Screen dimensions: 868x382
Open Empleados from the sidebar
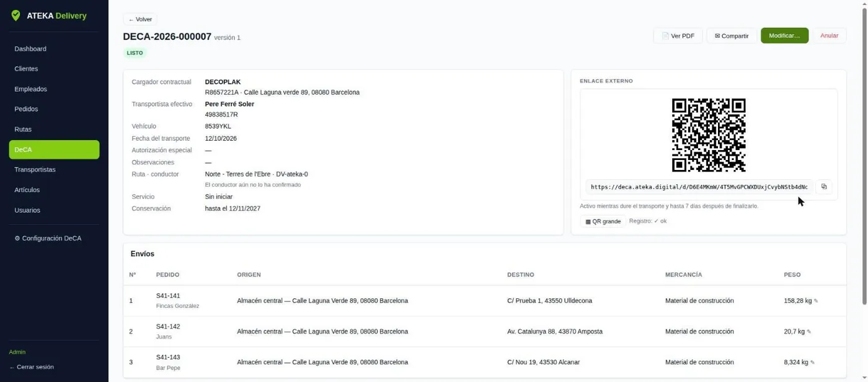[x=54, y=89]
